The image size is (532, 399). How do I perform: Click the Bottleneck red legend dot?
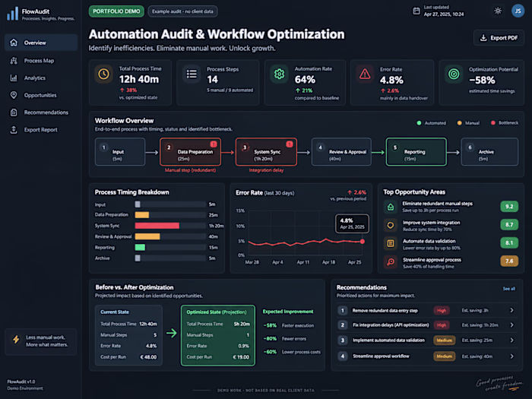pyautogui.click(x=493, y=123)
